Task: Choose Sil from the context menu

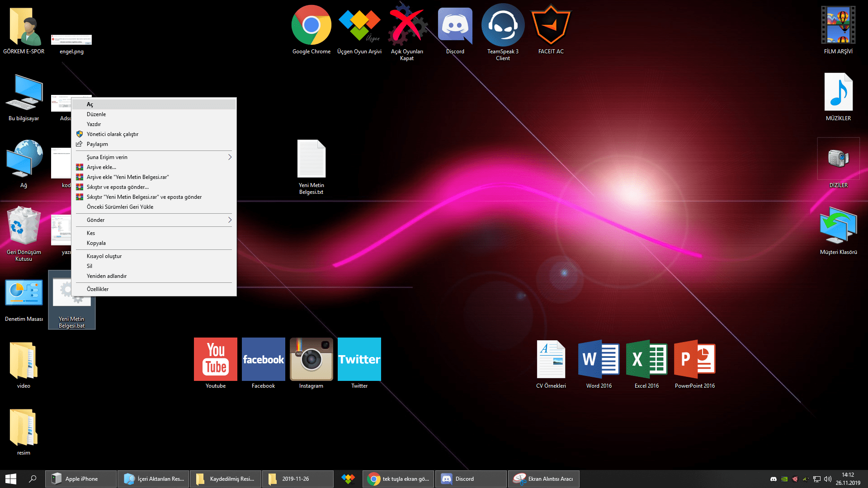Action: (x=154, y=266)
